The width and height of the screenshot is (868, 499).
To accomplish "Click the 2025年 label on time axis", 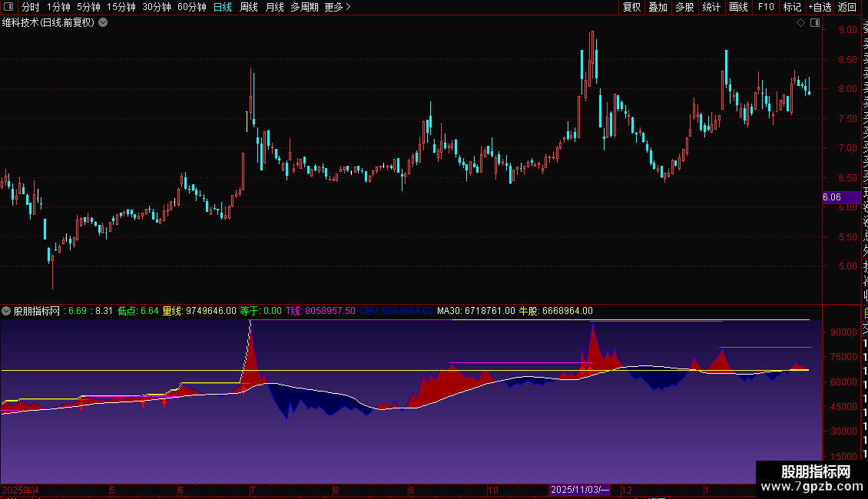I will 17,490.
